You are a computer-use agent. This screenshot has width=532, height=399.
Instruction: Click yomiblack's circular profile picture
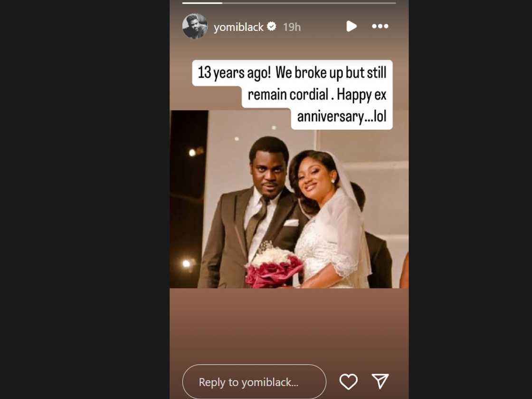(195, 27)
